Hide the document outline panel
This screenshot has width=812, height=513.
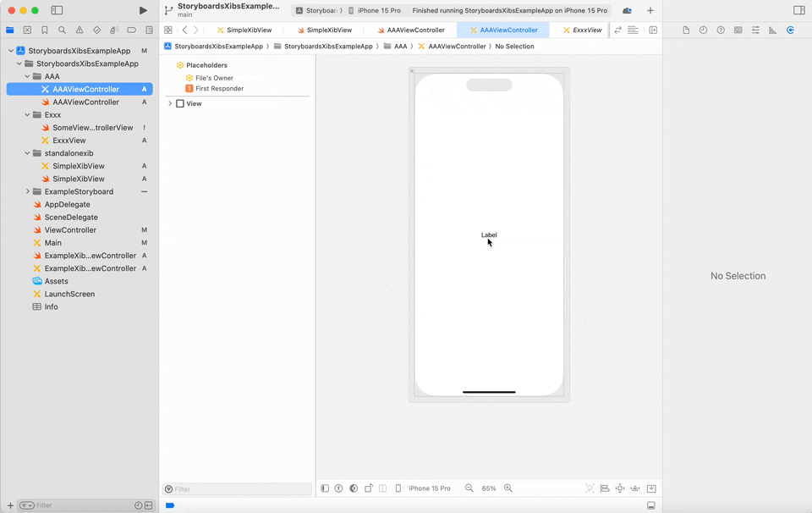pyautogui.click(x=325, y=488)
